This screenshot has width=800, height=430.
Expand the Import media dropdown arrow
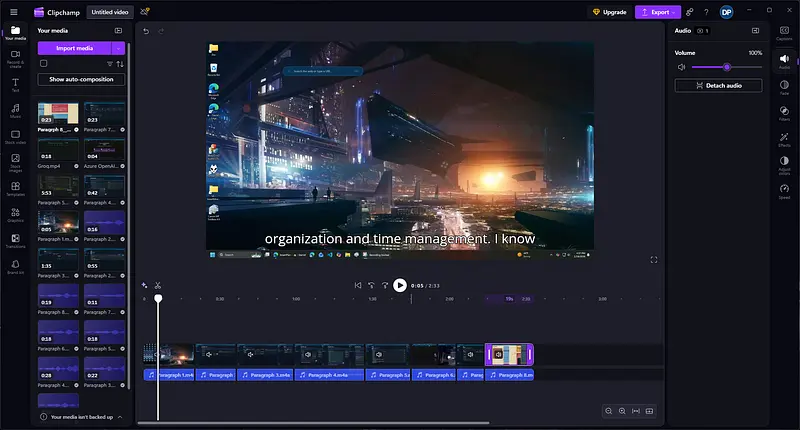point(119,47)
